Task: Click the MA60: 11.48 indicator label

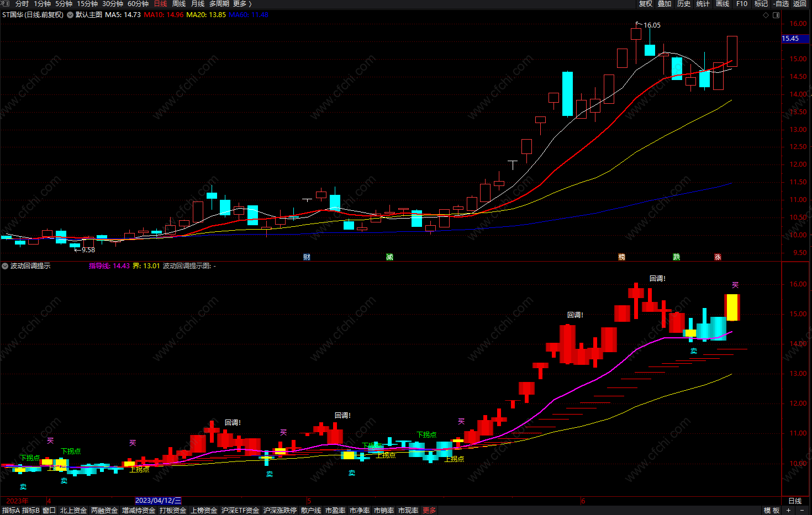Action: tap(249, 15)
